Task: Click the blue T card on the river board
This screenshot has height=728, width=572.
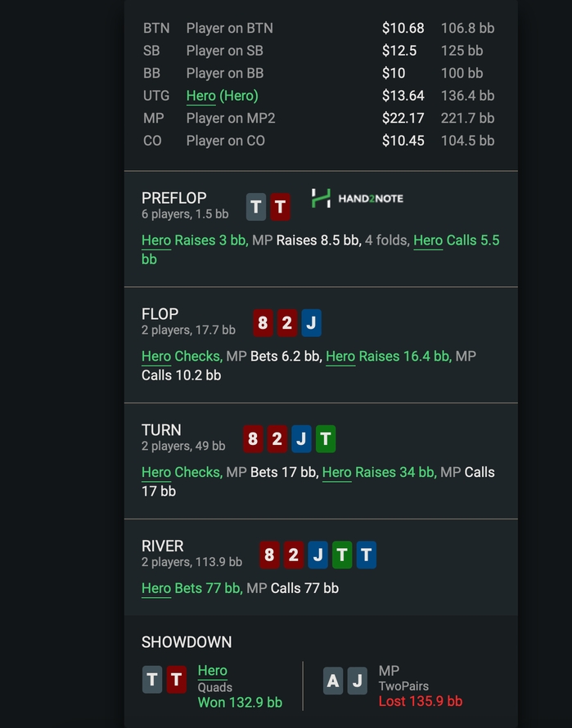Action: pyautogui.click(x=366, y=555)
